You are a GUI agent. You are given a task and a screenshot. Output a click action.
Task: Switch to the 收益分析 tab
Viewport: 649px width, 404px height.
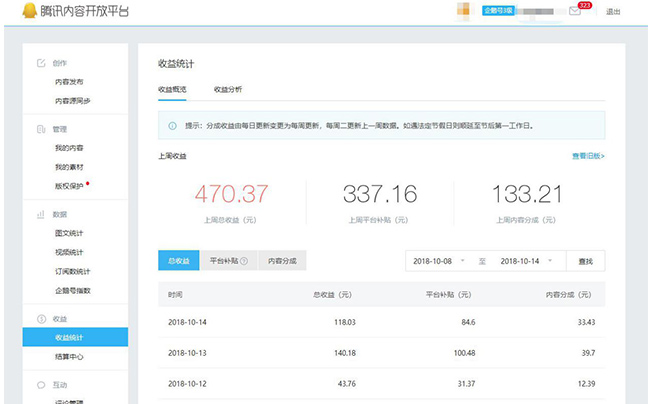point(228,89)
